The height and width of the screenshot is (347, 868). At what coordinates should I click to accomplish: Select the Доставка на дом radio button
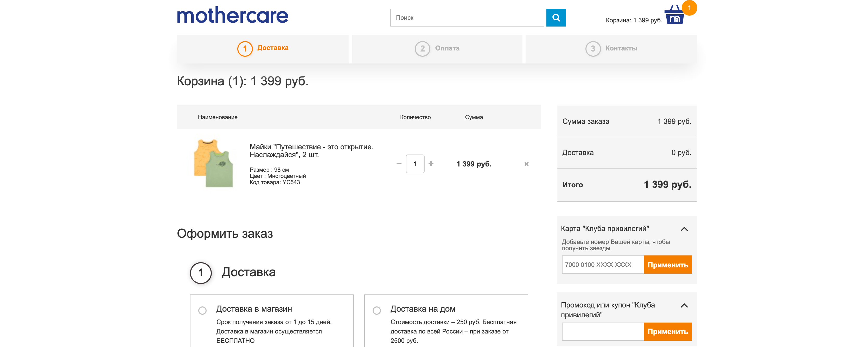(377, 310)
